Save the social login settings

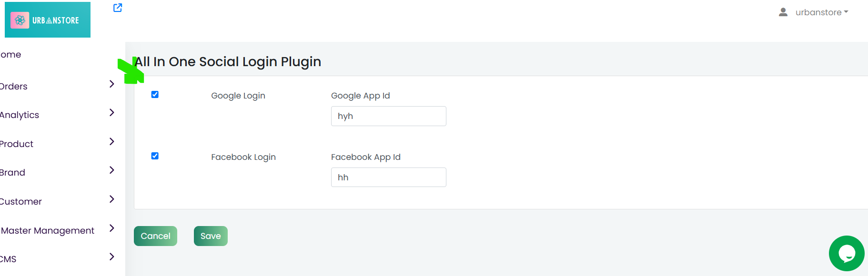211,236
